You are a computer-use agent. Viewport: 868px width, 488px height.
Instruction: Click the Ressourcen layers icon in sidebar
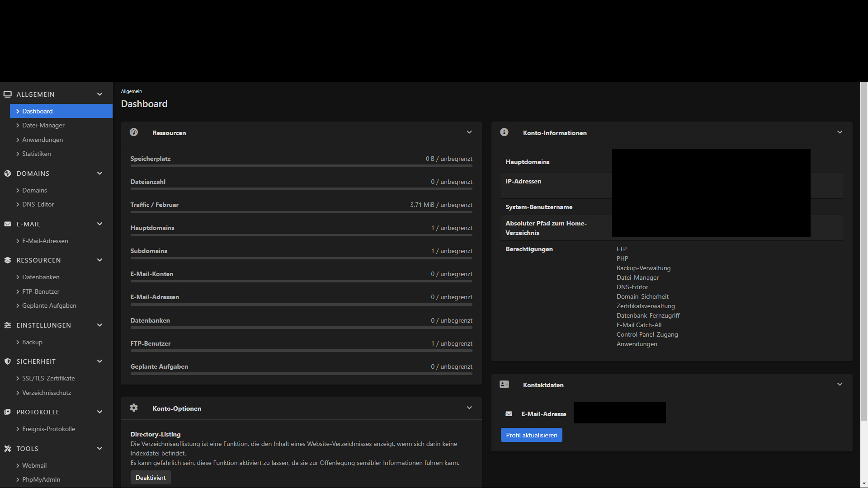[x=8, y=260]
